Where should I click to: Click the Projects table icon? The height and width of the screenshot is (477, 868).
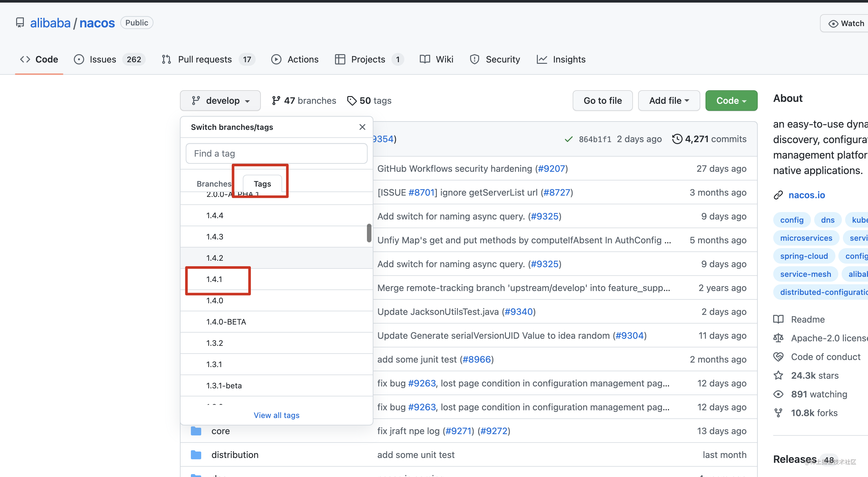pos(340,59)
